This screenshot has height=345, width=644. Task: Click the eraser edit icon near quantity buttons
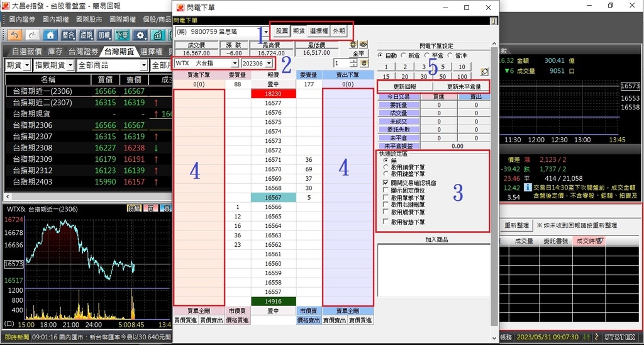[x=484, y=72]
